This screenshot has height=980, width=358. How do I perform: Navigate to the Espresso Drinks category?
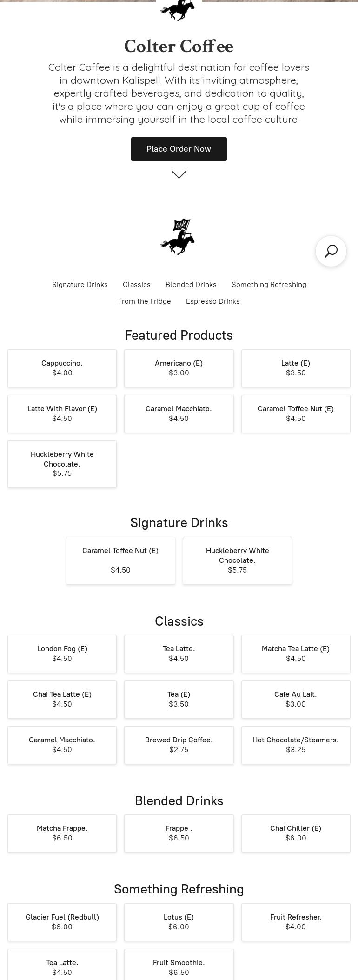(x=213, y=301)
